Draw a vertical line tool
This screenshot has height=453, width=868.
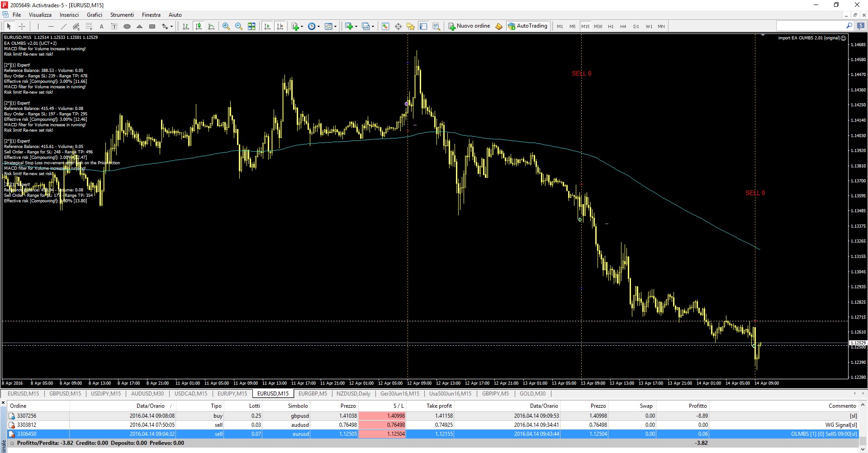(x=38, y=26)
